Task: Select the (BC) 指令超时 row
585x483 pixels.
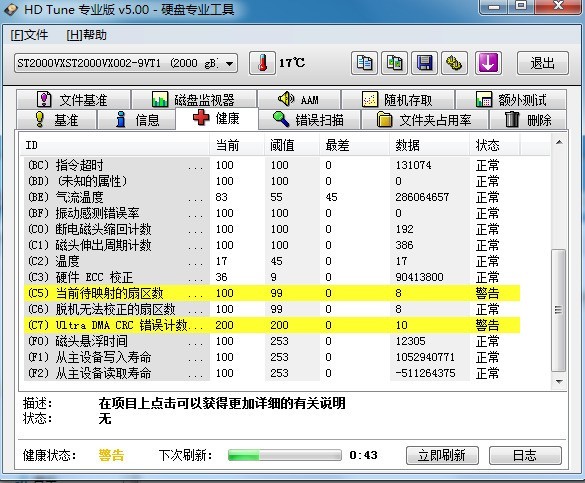Action: click(x=272, y=165)
